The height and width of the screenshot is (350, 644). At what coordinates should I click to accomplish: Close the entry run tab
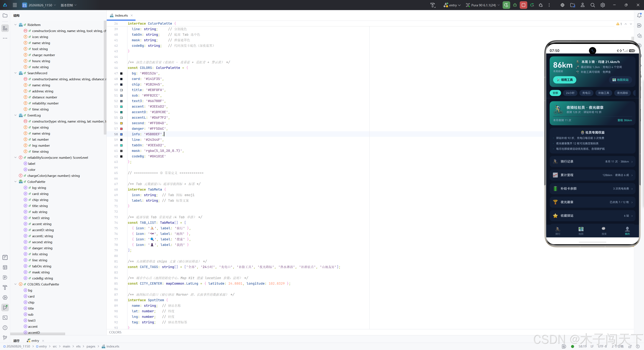pyautogui.click(x=43, y=340)
